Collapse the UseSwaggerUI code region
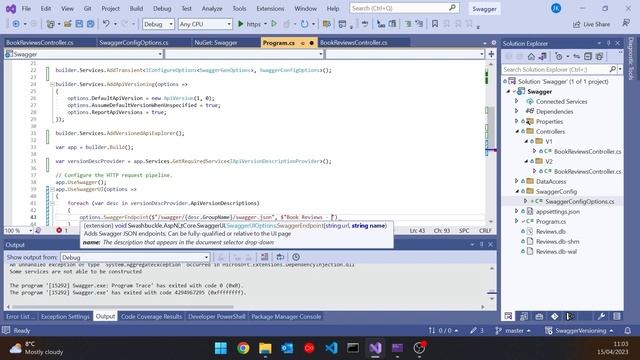 pos(52,189)
